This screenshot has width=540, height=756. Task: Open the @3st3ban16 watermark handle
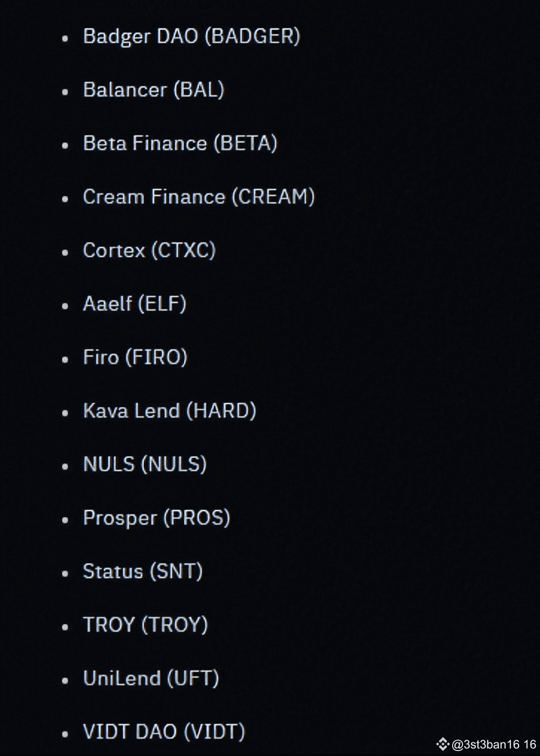coord(485,745)
